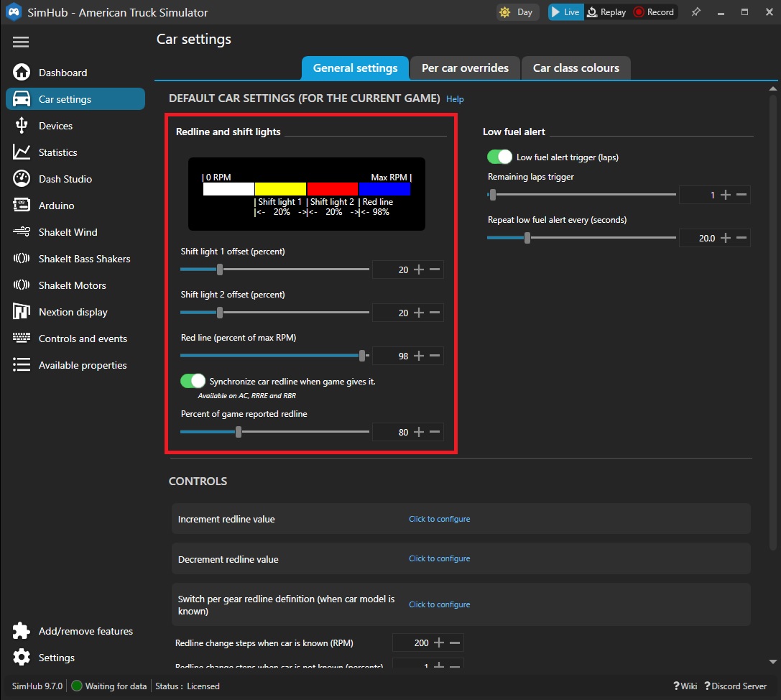Click the ShakeIt Bass Shakers icon
Screen dimensions: 781x700
coord(22,258)
